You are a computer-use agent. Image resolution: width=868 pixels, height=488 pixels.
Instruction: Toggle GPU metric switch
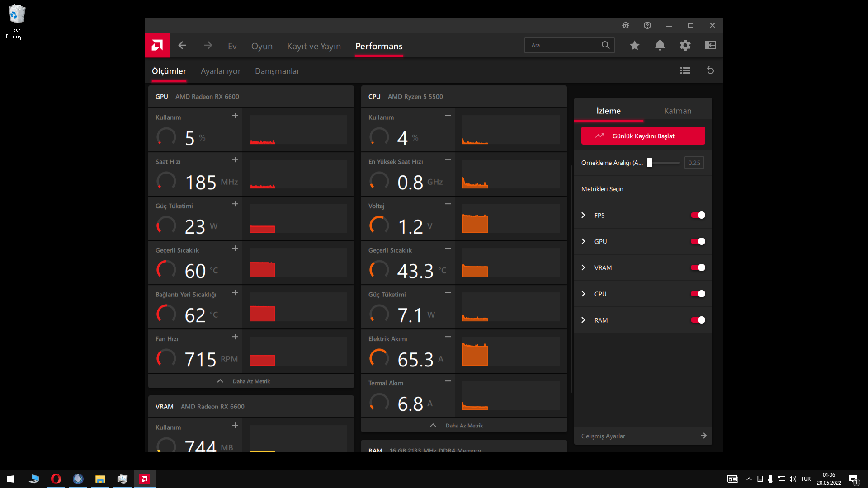point(698,242)
